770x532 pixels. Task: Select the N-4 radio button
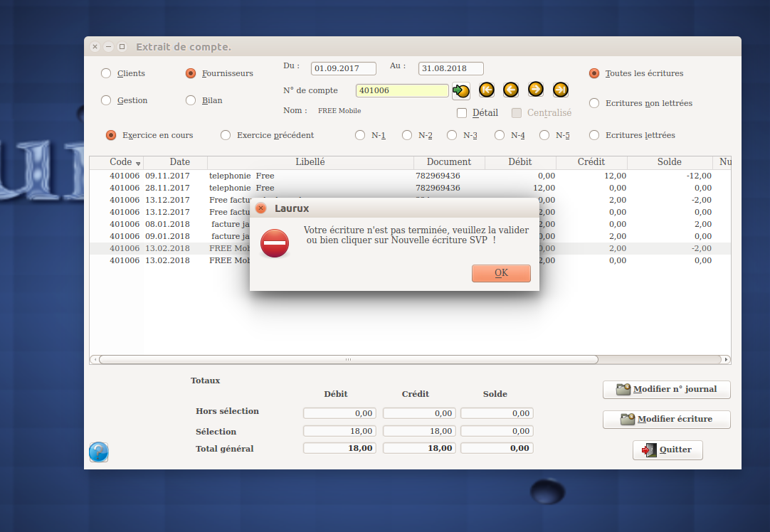point(500,135)
